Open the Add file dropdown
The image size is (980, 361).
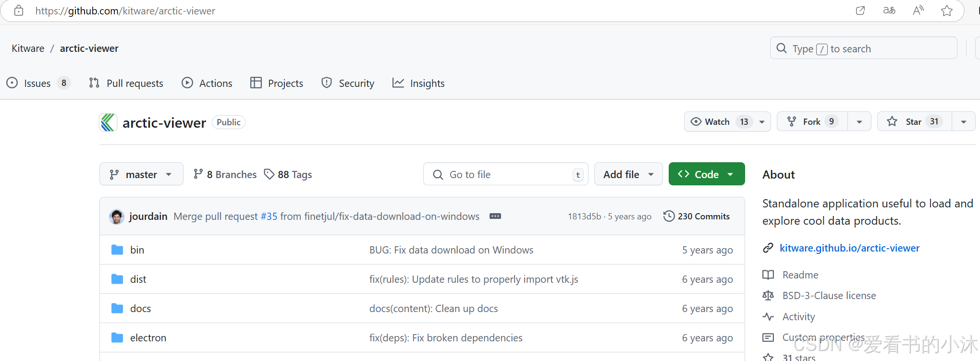tap(628, 174)
